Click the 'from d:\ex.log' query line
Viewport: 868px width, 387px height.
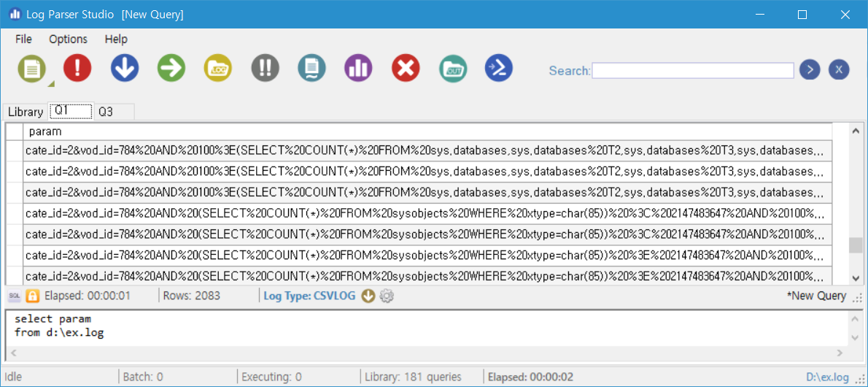59,333
